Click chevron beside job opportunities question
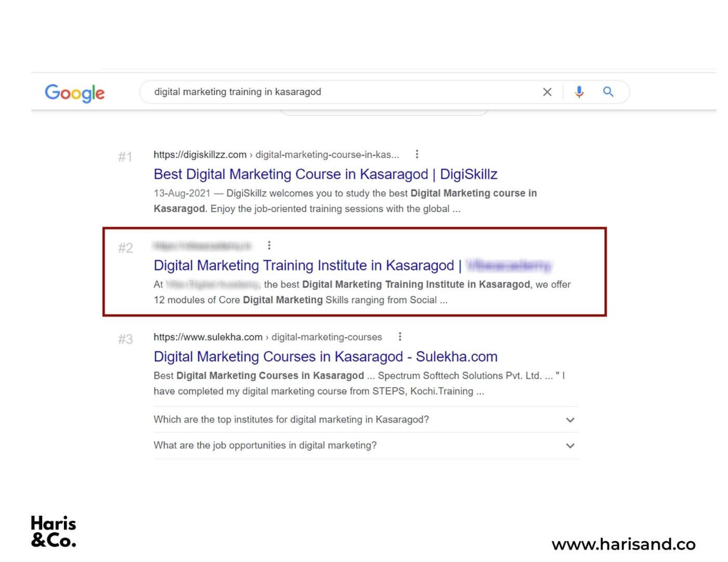Image resolution: width=728 pixels, height=562 pixels. pyautogui.click(x=570, y=446)
